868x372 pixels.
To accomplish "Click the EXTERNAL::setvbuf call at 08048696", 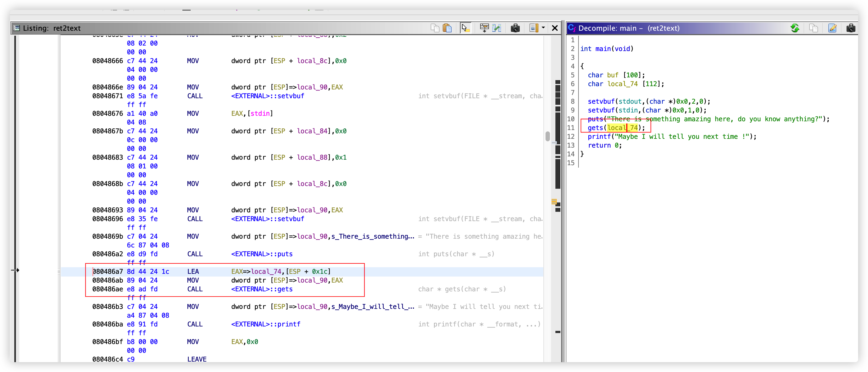I will tap(268, 219).
